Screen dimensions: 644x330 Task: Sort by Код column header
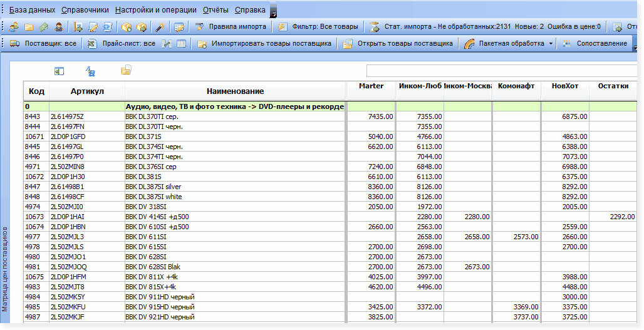(x=36, y=91)
